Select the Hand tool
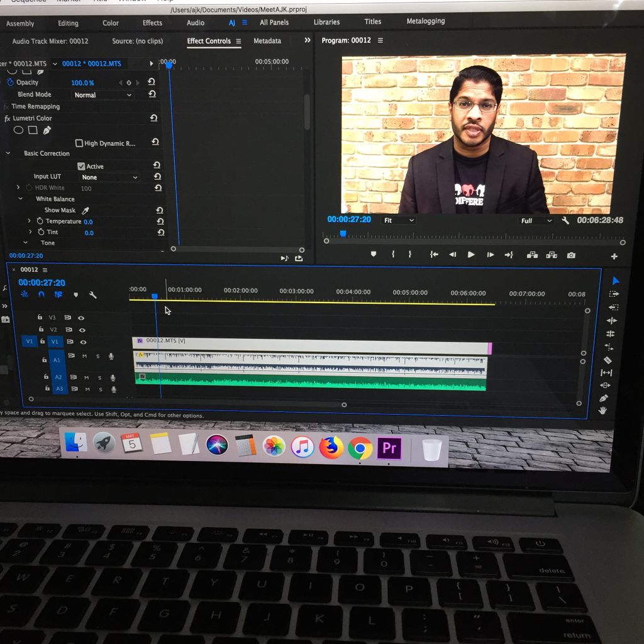 [602, 410]
